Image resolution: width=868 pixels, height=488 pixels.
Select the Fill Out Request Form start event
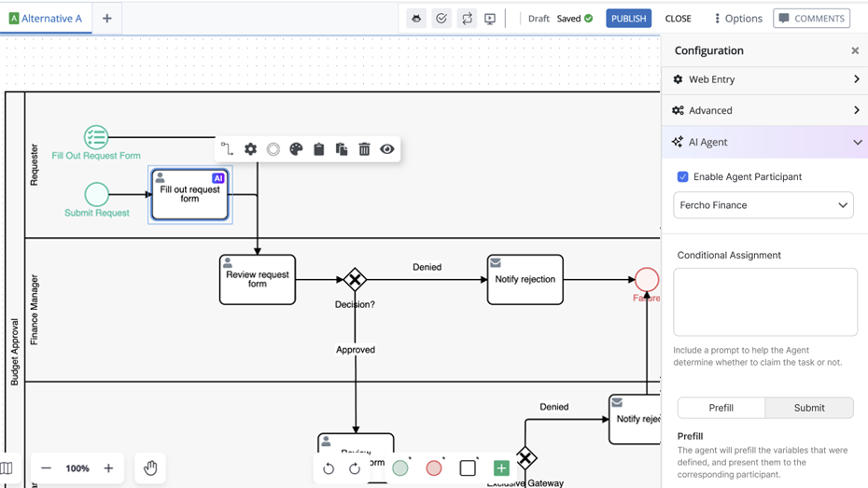[96, 137]
